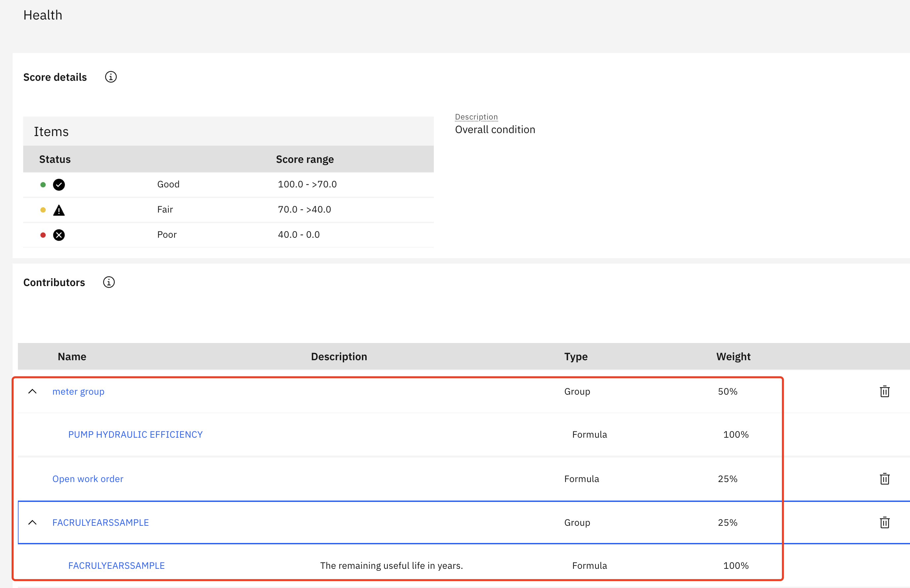This screenshot has width=910, height=588.
Task: Click the Items table title
Action: [51, 132]
